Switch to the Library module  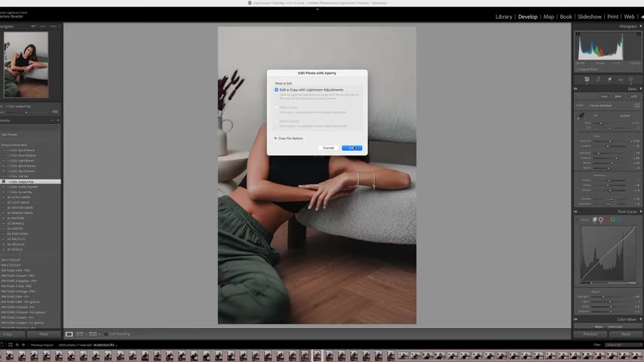[x=504, y=17]
